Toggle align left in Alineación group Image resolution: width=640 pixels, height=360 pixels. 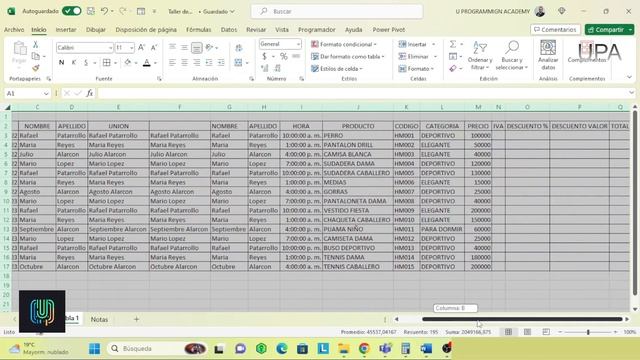(x=172, y=62)
